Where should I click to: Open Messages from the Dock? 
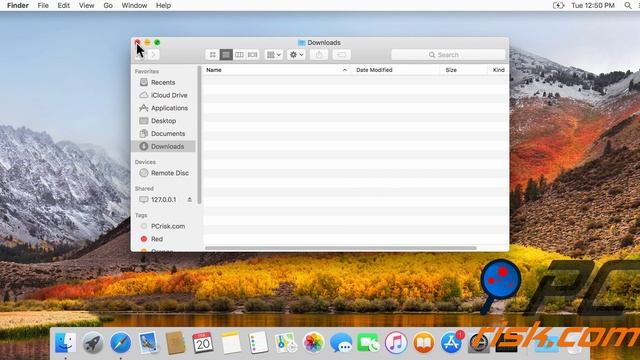tap(341, 342)
